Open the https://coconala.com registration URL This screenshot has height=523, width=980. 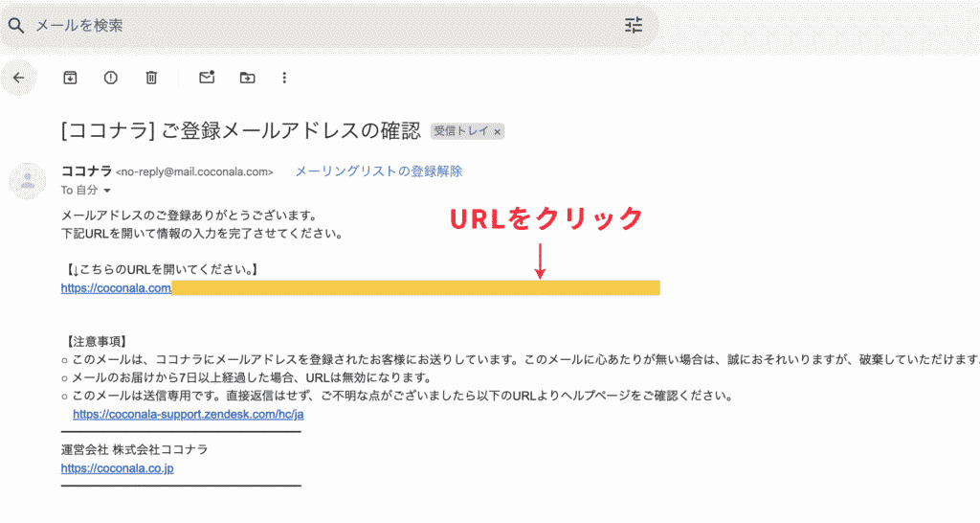pos(116,289)
